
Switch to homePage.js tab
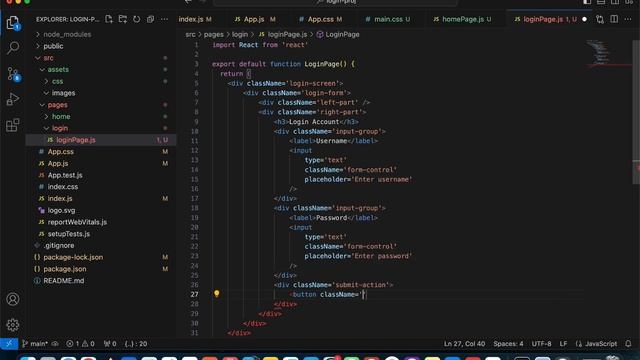[x=462, y=19]
